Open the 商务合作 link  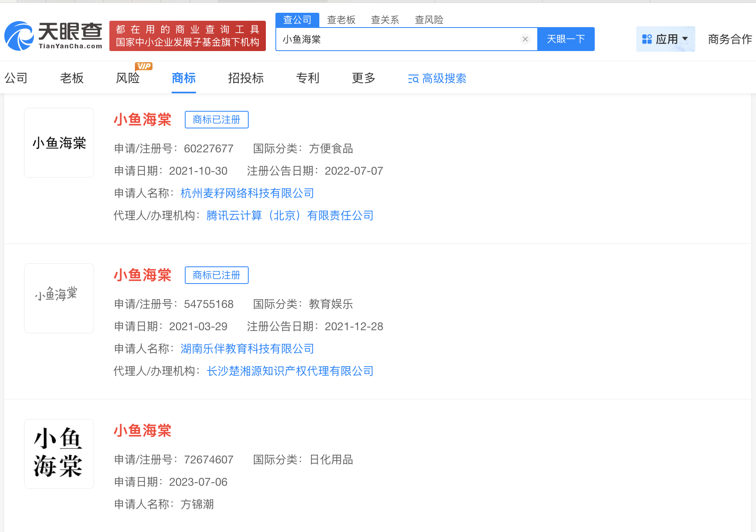coord(730,39)
